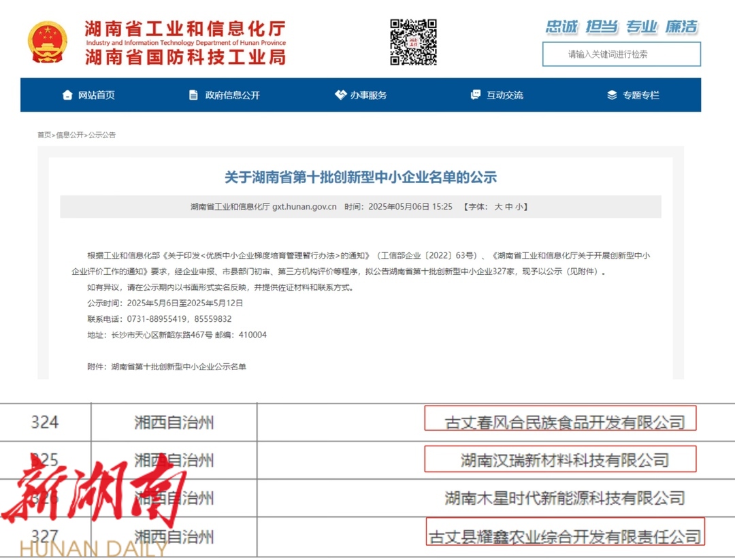The image size is (735, 560).
Task: Click the house icon beside 网站首页
Action: pyautogui.click(x=67, y=95)
